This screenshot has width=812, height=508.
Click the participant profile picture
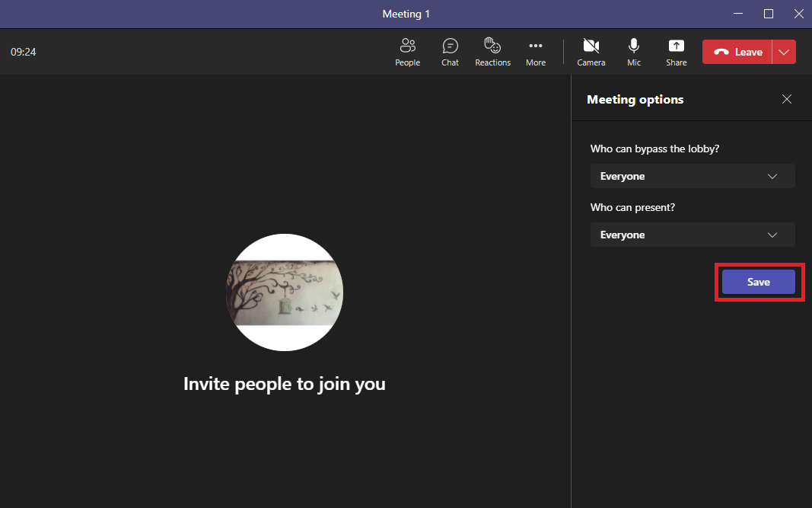(285, 292)
